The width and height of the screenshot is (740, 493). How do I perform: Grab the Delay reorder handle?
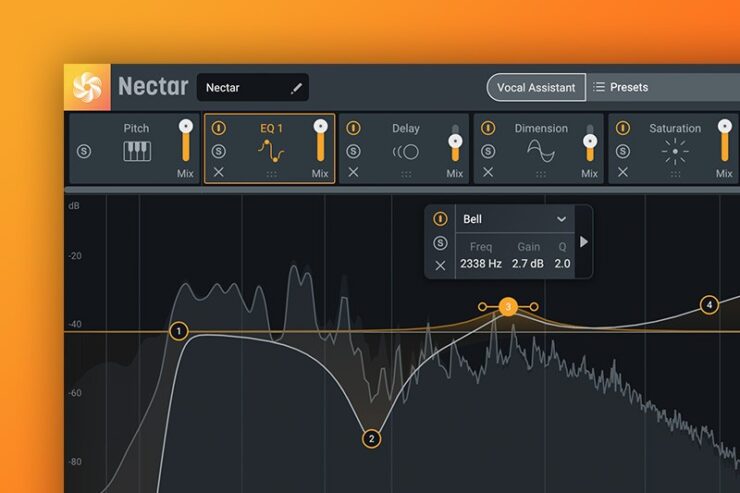tap(406, 175)
